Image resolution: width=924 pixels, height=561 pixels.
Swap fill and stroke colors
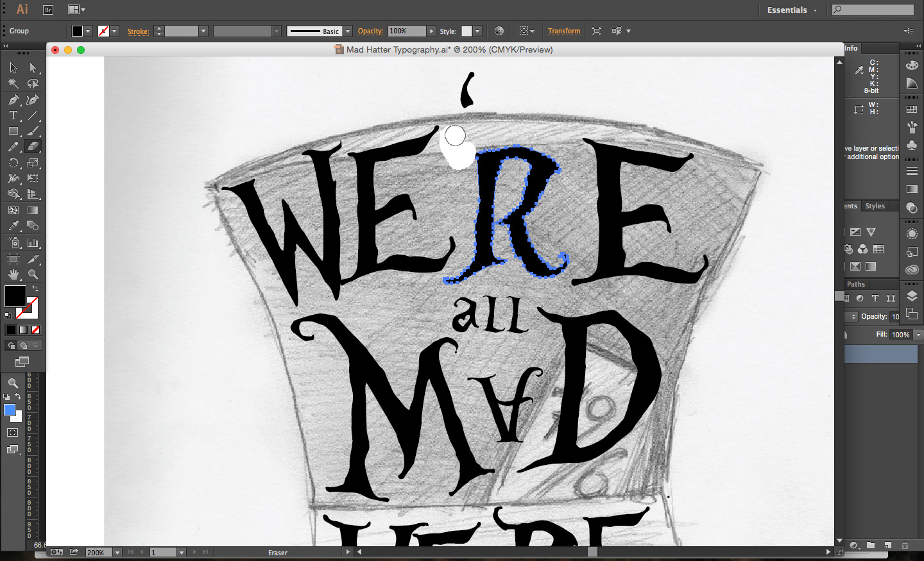[35, 289]
